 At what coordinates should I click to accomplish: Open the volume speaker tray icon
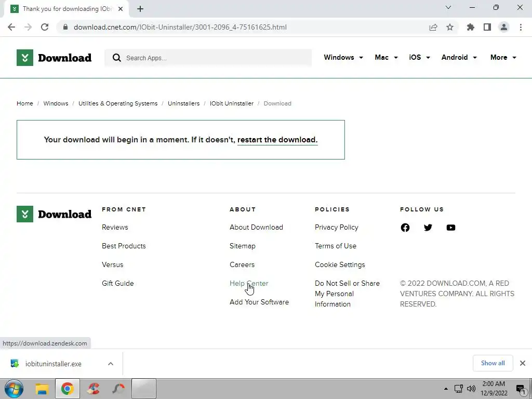pos(471,389)
